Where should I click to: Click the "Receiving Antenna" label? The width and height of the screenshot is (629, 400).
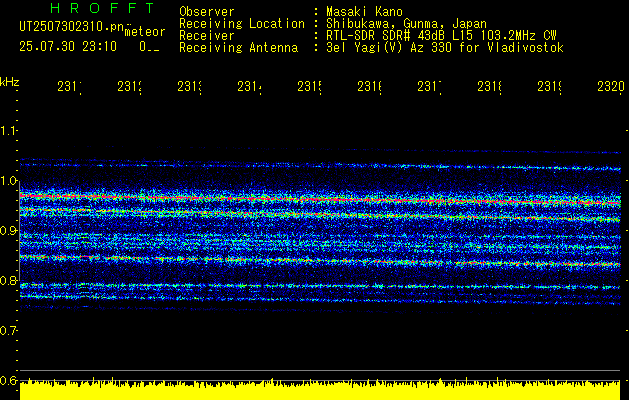coord(238,48)
